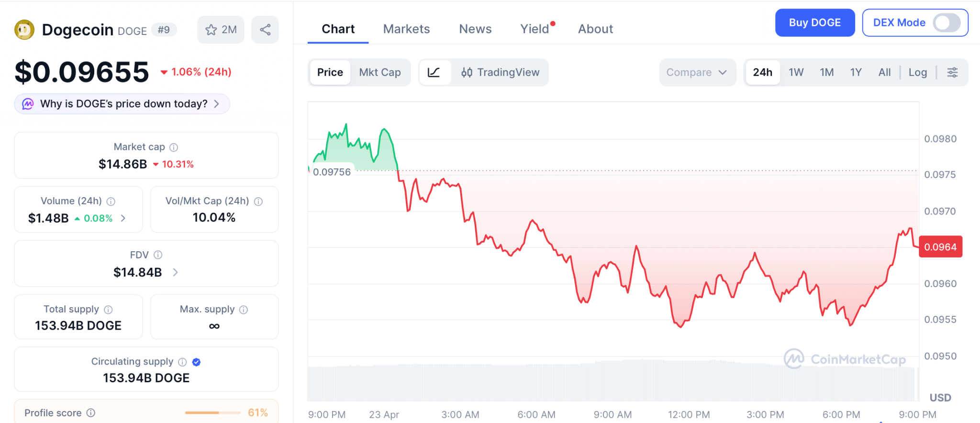
Task: Open 'Why is DOGE's price down today?'
Action: click(x=122, y=104)
